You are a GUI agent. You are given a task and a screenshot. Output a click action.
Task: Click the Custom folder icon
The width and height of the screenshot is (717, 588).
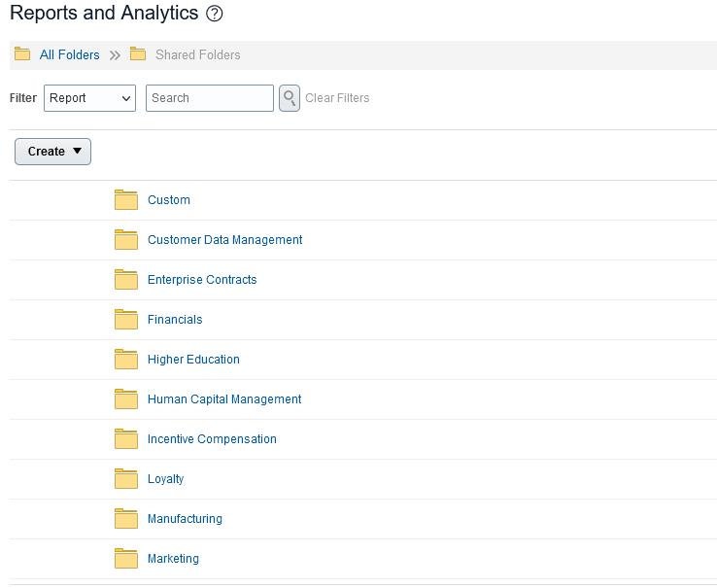[x=126, y=200]
